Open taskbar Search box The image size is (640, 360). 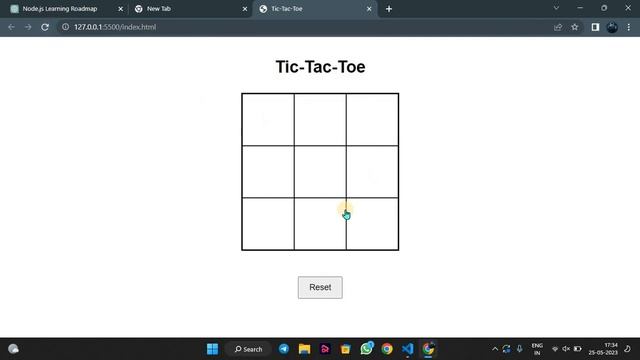[248, 349]
